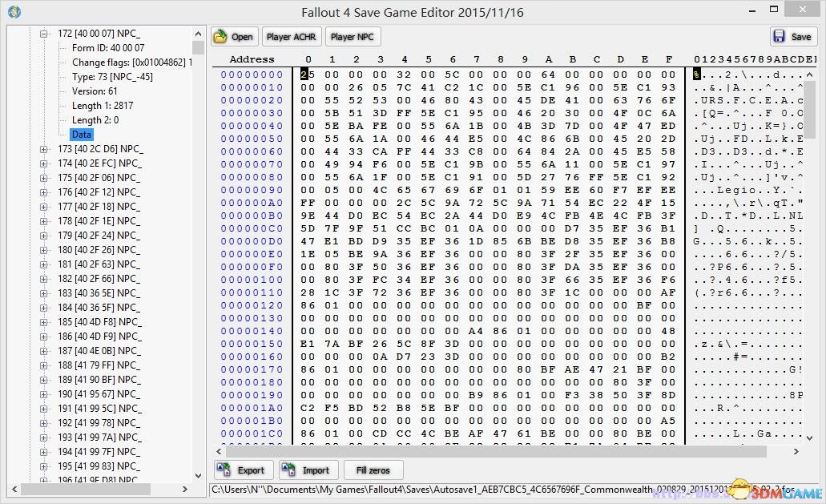Select the Length 2: 0 row
Screen dimensions: 826x504
(95, 120)
